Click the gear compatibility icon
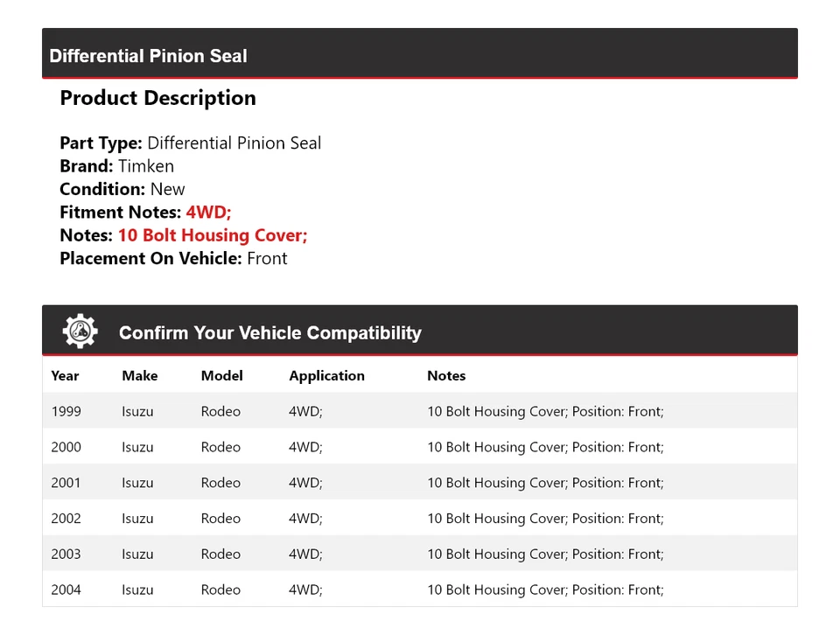The width and height of the screenshot is (840, 635). pyautogui.click(x=80, y=332)
